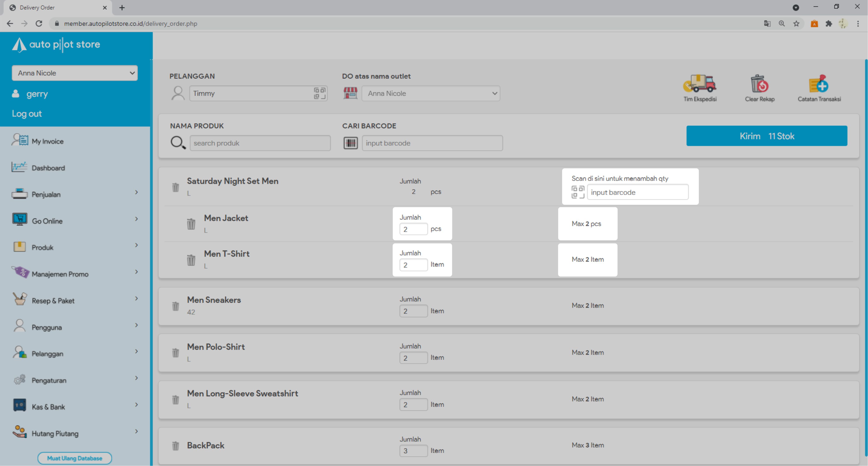The height and width of the screenshot is (466, 868).
Task: Click the barcode icon beside Cari Barcode
Action: click(350, 143)
